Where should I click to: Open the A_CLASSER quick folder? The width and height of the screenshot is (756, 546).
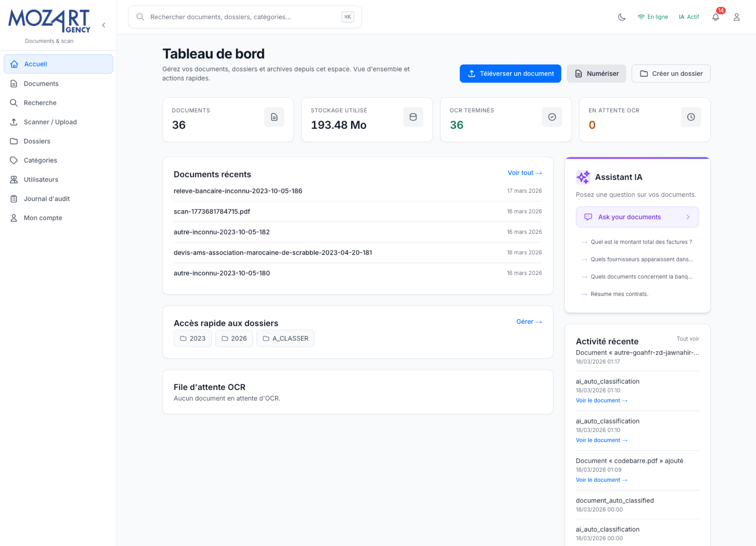(285, 339)
